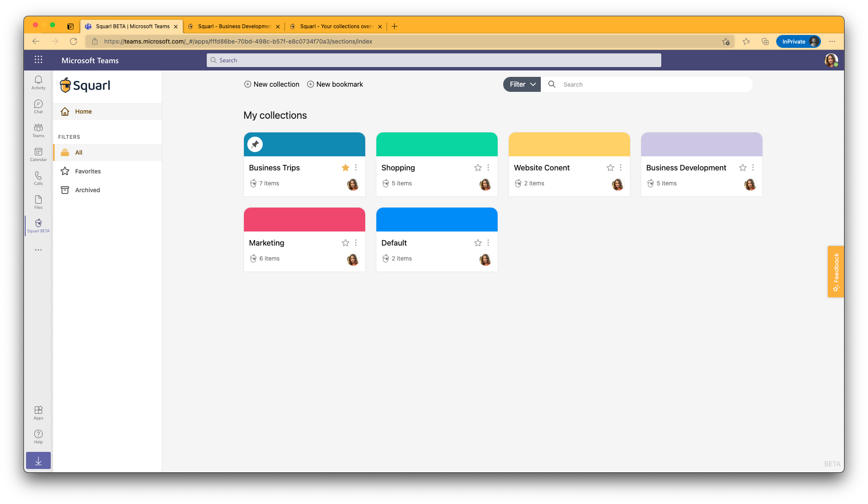The width and height of the screenshot is (868, 504).
Task: Open the Activity bell icon
Action: pyautogui.click(x=38, y=82)
